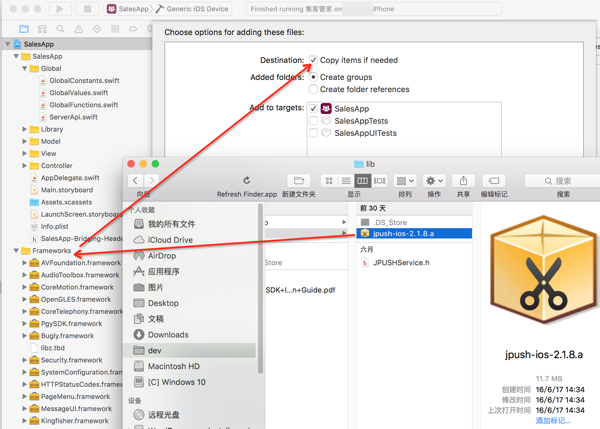Click jpush-ios package preview image
600x429 pixels.
coord(543,270)
